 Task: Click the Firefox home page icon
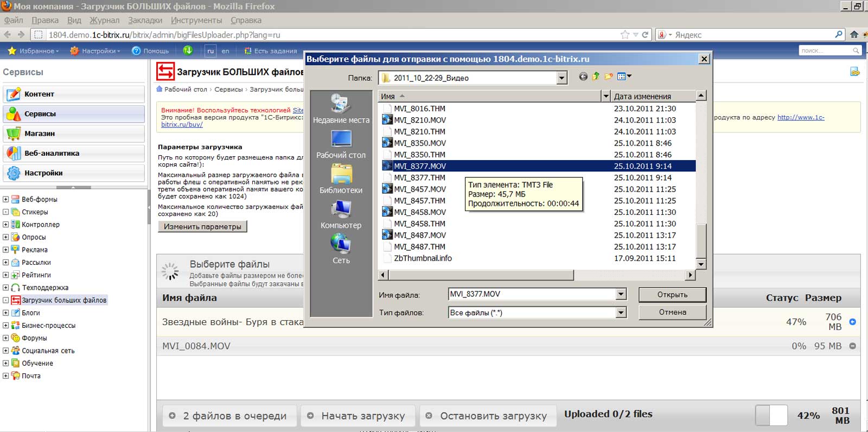854,35
